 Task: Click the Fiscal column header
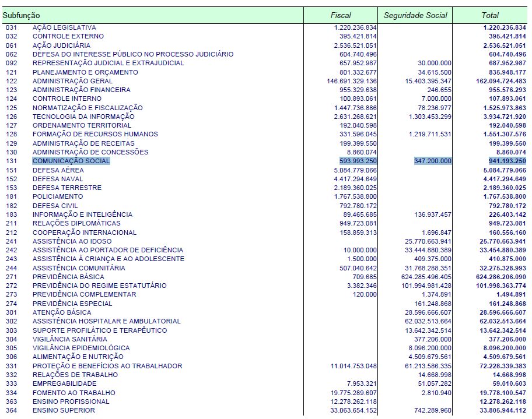(341, 15)
